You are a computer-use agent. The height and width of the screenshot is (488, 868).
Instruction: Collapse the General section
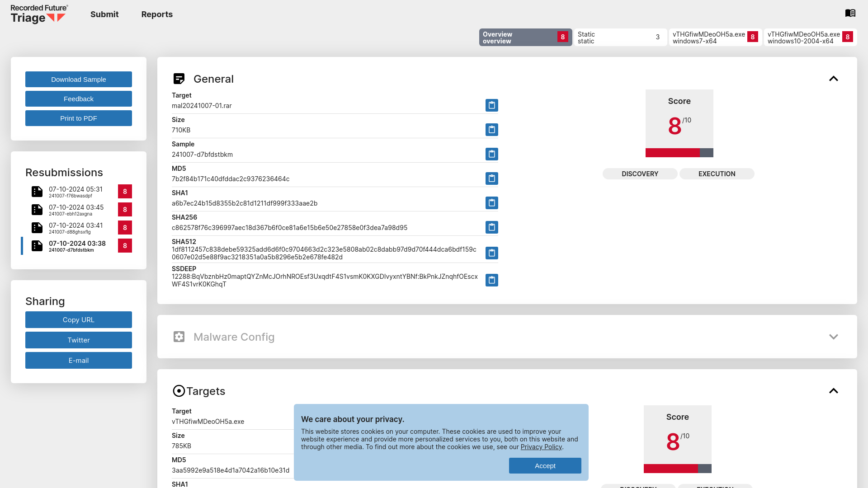[x=834, y=79]
